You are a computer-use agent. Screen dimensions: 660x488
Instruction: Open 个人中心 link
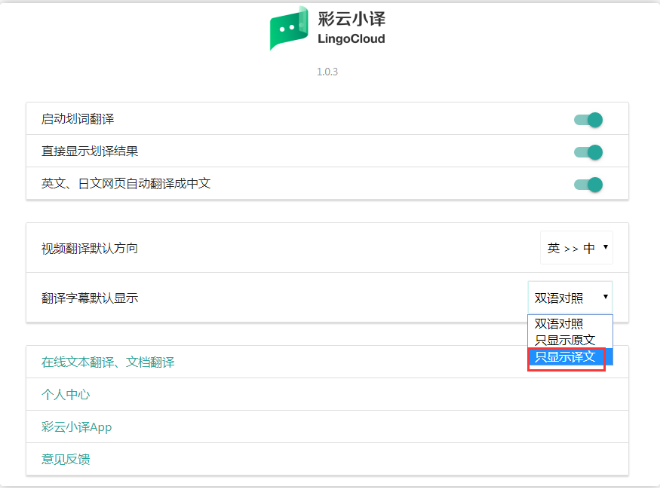[66, 395]
